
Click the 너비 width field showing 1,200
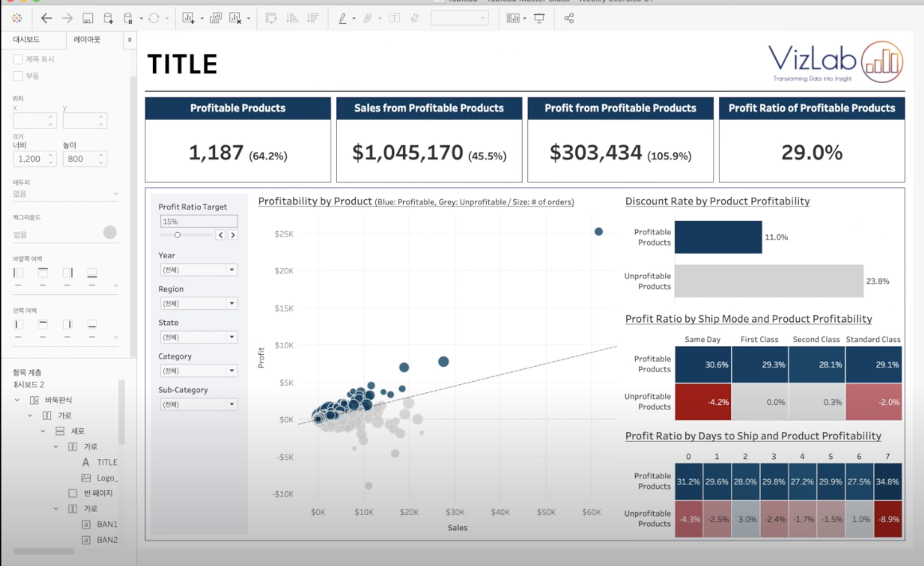coord(34,159)
